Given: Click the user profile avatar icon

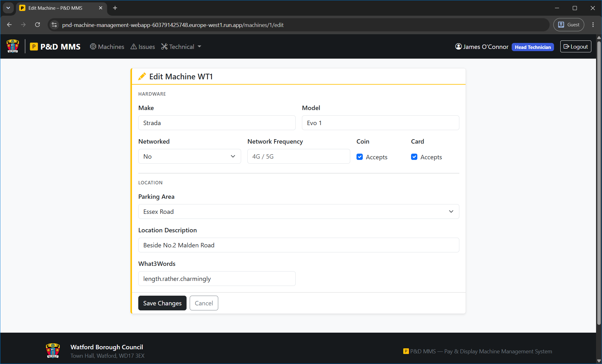Looking at the screenshot, I should 458,46.
